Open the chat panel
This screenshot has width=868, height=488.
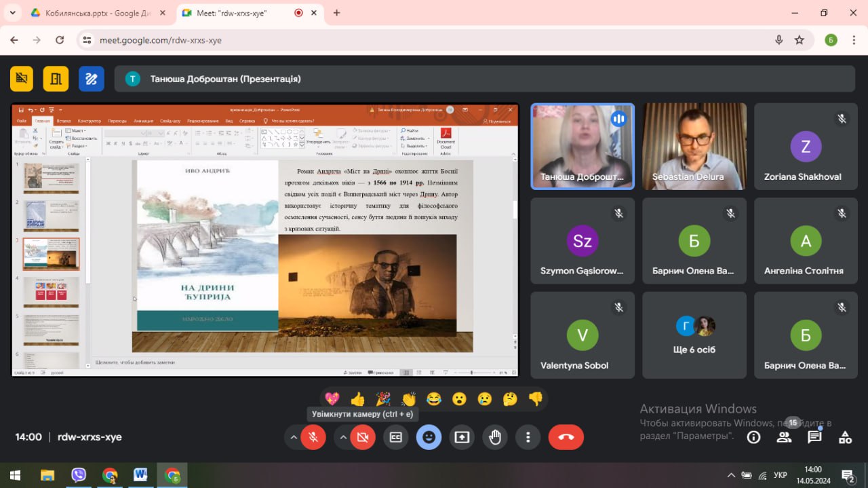pyautogui.click(x=814, y=437)
